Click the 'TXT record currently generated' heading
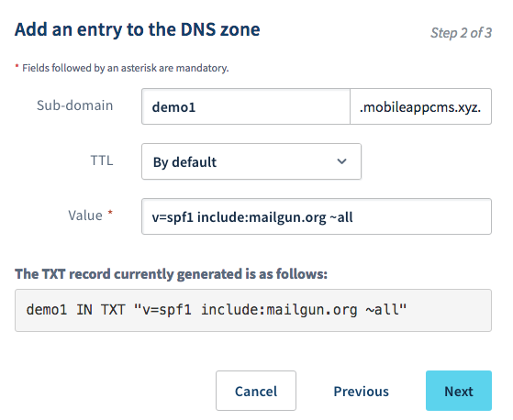Screen dimensions: 513x420 (x=171, y=274)
